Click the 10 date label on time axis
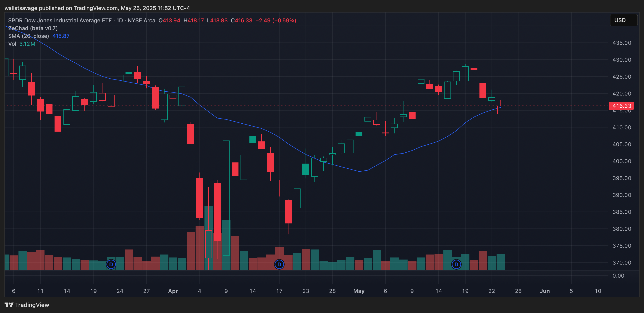 pos(598,291)
